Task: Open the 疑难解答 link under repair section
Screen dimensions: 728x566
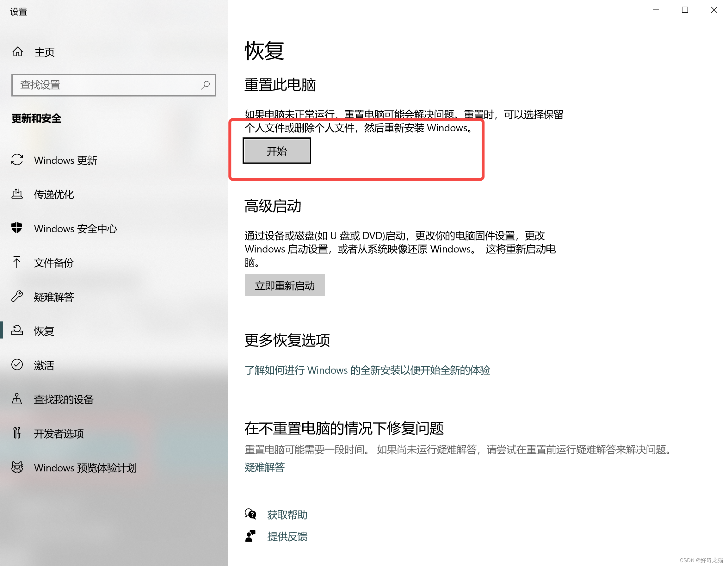Action: [x=264, y=467]
